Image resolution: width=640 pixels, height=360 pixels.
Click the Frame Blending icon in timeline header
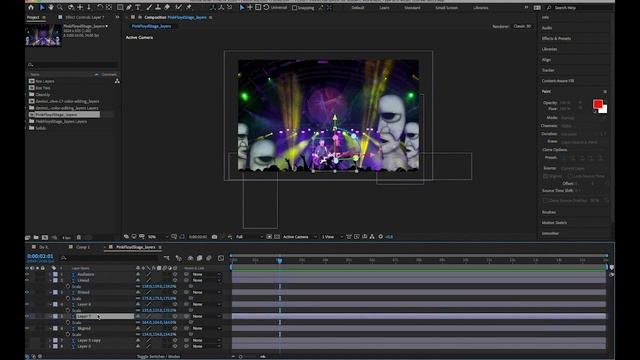pyautogui.click(x=200, y=258)
